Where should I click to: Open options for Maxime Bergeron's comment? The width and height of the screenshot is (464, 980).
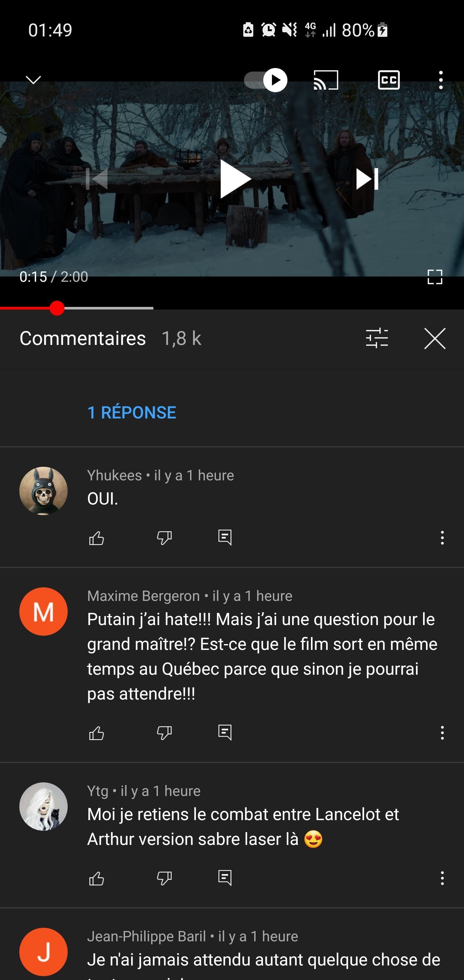pyautogui.click(x=442, y=732)
